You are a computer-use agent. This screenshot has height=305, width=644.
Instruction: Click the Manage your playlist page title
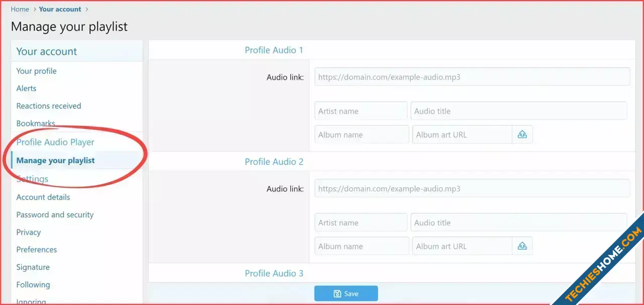[x=69, y=26]
